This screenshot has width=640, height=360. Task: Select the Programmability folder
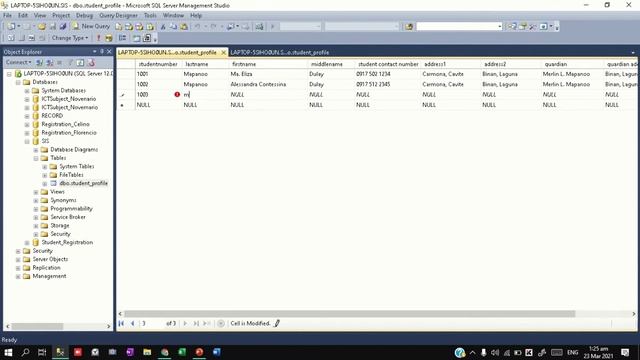click(x=71, y=209)
